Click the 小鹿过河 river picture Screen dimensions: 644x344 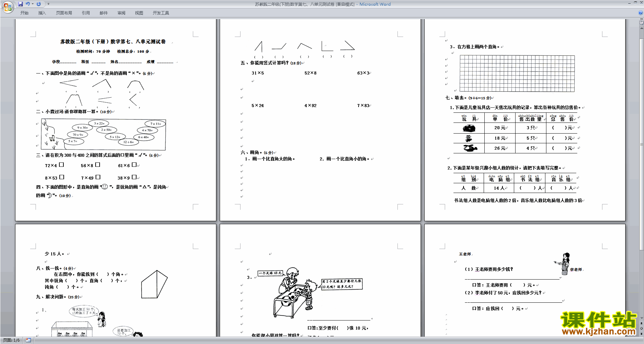(103, 134)
